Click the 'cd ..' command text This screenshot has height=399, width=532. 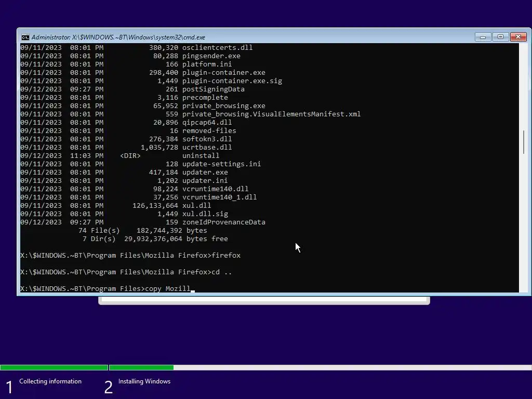(x=221, y=272)
